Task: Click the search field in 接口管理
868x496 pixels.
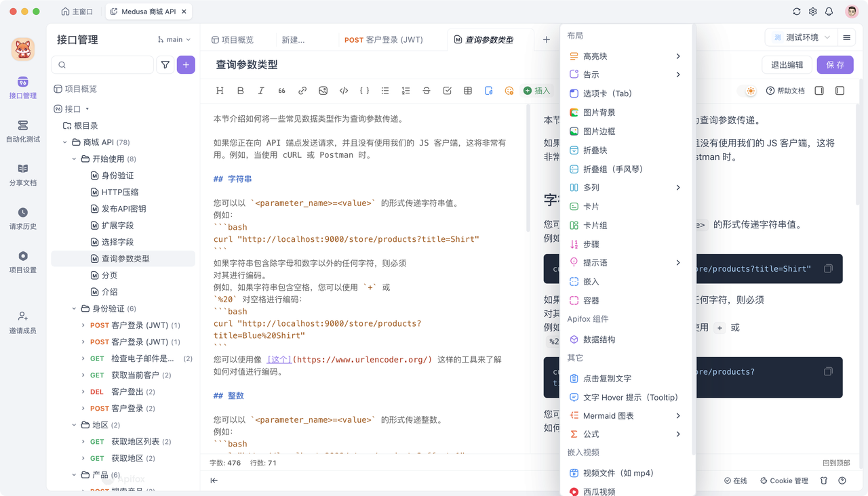Action: tap(103, 65)
